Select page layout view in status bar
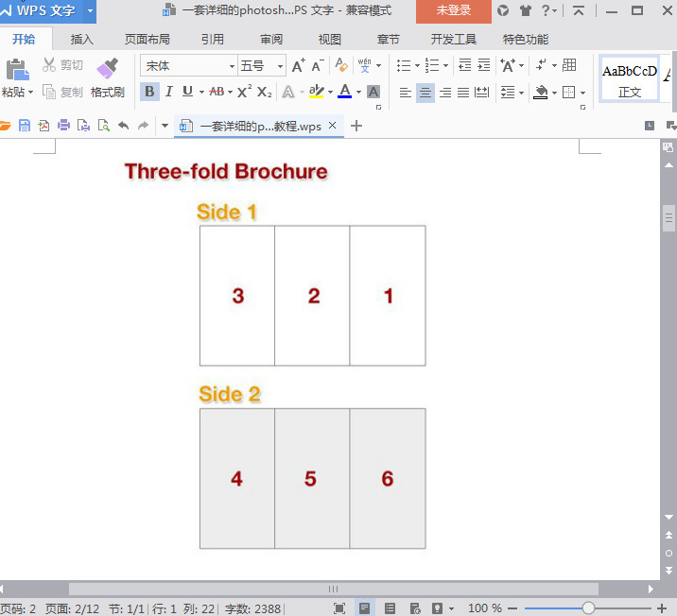This screenshot has height=616, width=677. click(x=364, y=608)
